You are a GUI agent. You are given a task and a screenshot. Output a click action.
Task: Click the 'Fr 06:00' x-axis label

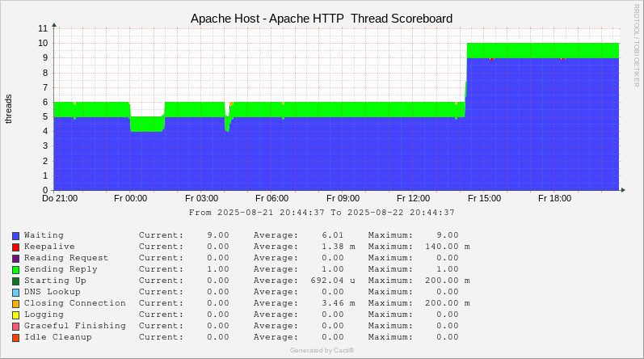point(271,198)
